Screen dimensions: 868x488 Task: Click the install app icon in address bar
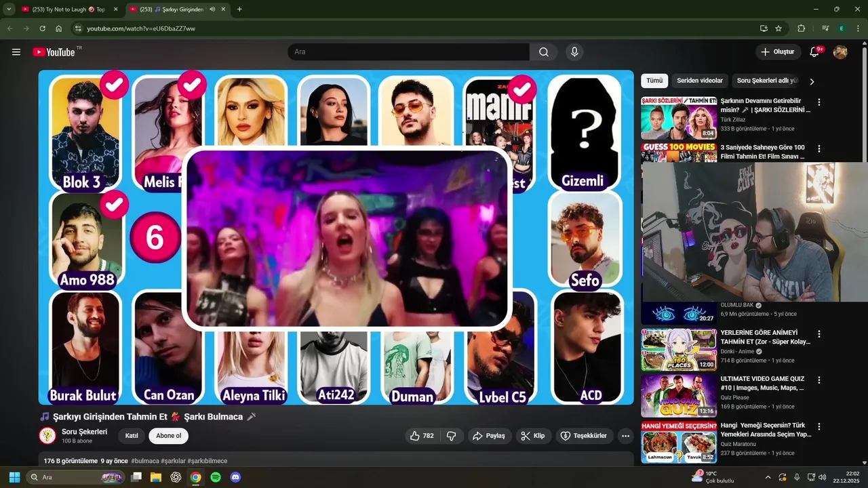pyautogui.click(x=764, y=28)
